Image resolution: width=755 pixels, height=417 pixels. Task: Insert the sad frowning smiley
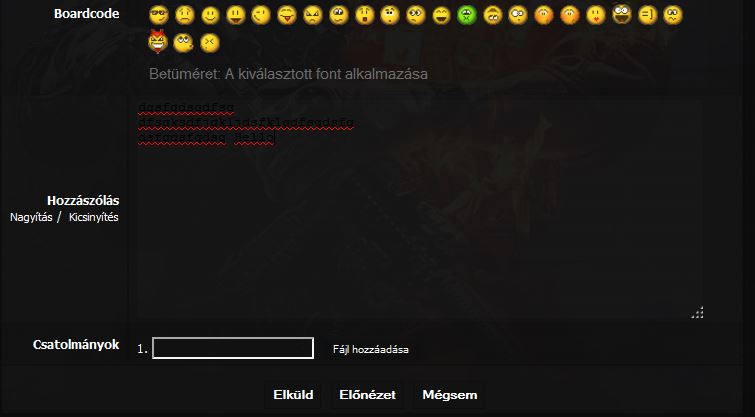click(184, 15)
